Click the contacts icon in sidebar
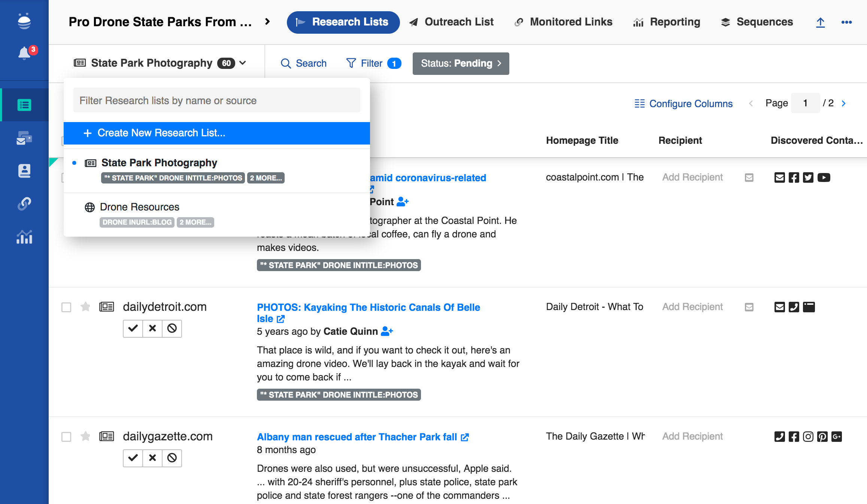867x504 pixels. tap(24, 171)
